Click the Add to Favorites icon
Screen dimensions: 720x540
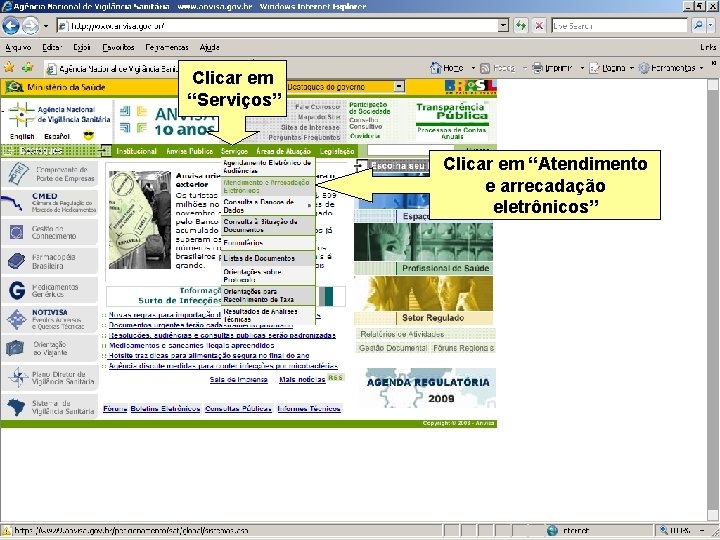pos(28,68)
